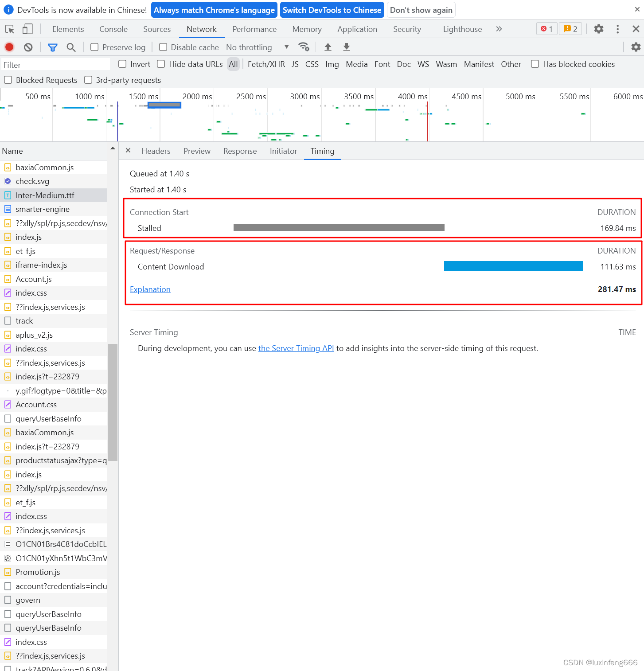
Task: Click Don't show again button
Action: pos(421,10)
